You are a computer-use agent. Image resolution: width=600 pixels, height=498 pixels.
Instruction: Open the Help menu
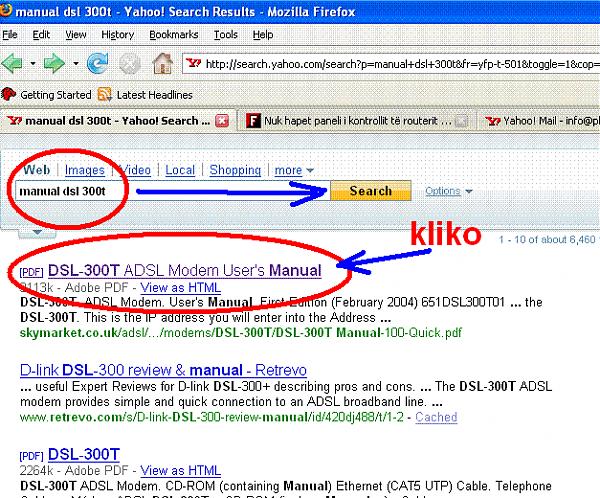[262, 35]
